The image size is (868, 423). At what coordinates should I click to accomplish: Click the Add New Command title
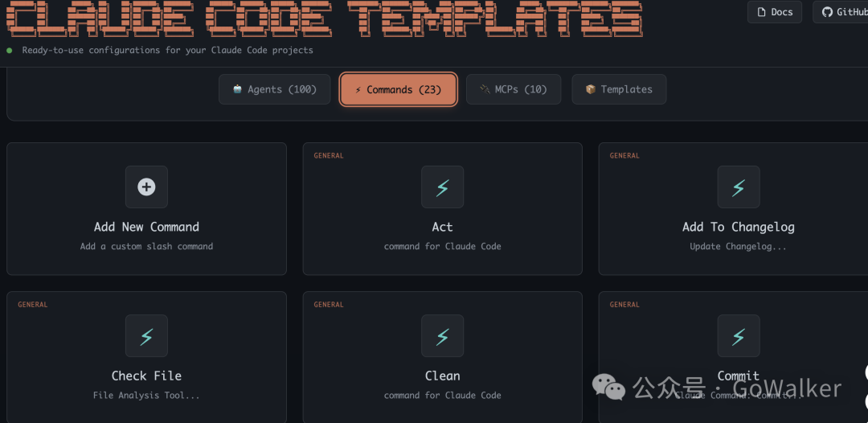[x=146, y=227]
